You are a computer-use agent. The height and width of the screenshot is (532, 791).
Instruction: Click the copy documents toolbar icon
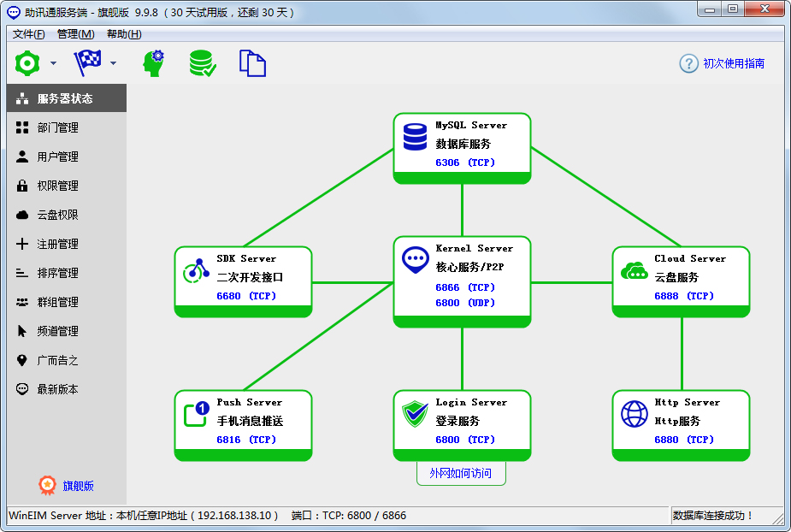[x=252, y=63]
